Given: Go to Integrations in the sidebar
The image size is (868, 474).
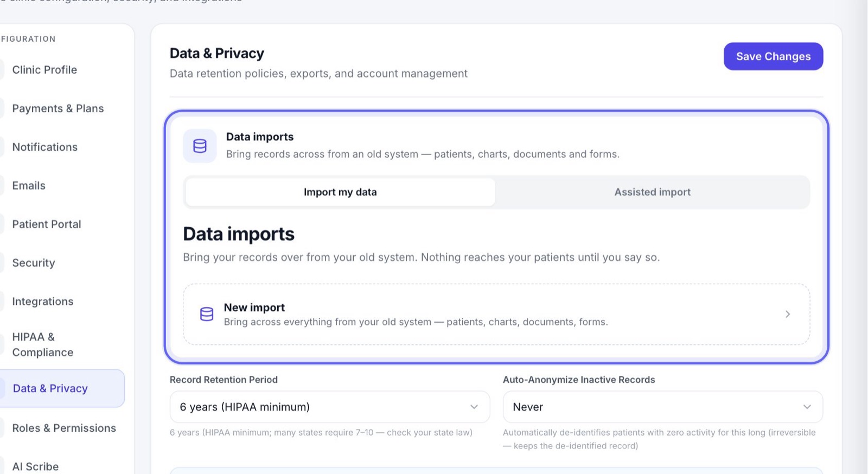Looking at the screenshot, I should click(x=43, y=301).
